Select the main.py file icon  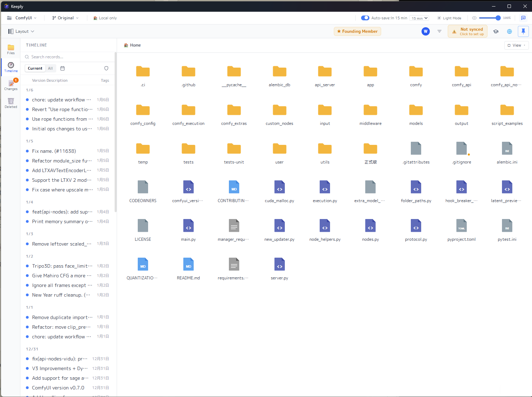click(x=188, y=226)
